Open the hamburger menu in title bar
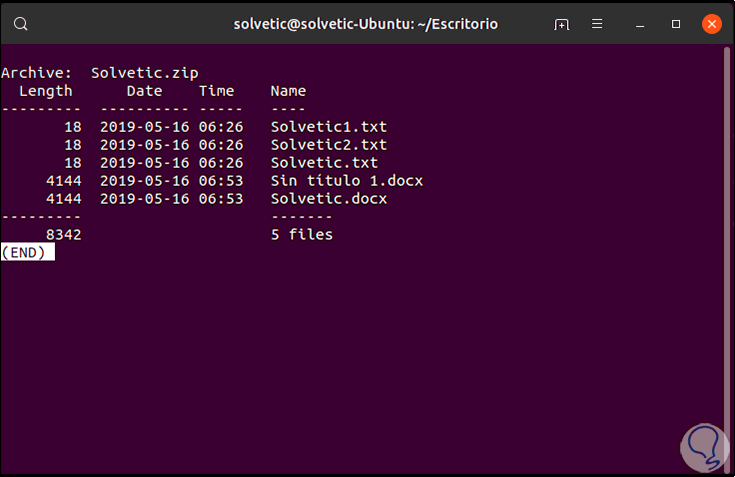The image size is (735, 477). (597, 23)
